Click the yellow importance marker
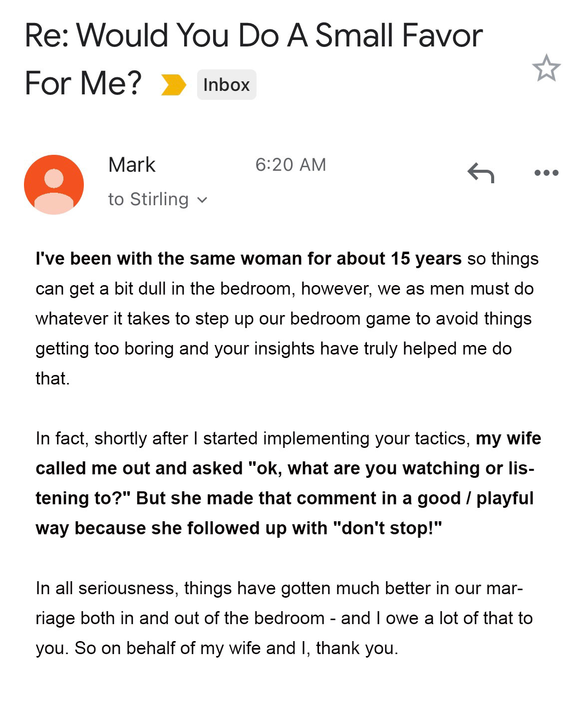This screenshot has width=588, height=716. coord(173,84)
